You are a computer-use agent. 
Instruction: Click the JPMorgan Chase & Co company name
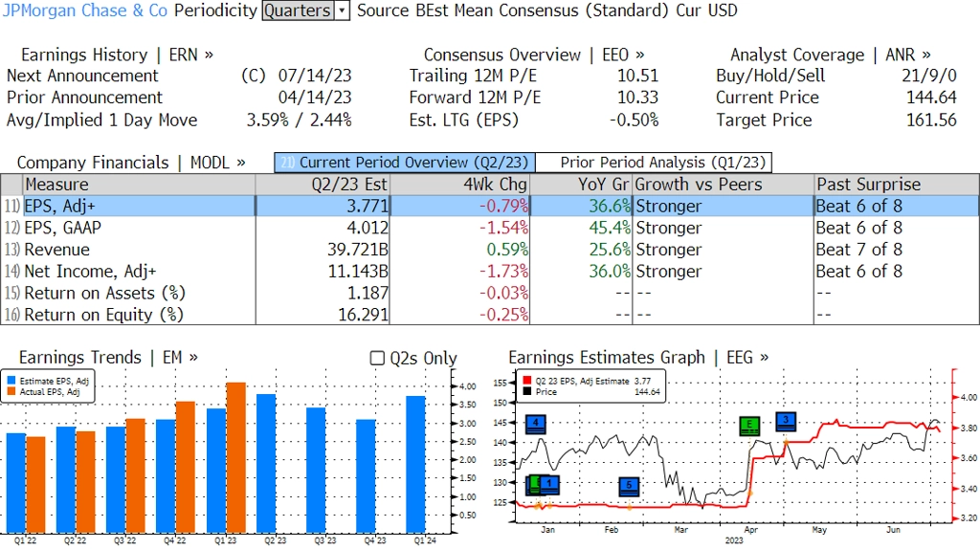click(85, 11)
